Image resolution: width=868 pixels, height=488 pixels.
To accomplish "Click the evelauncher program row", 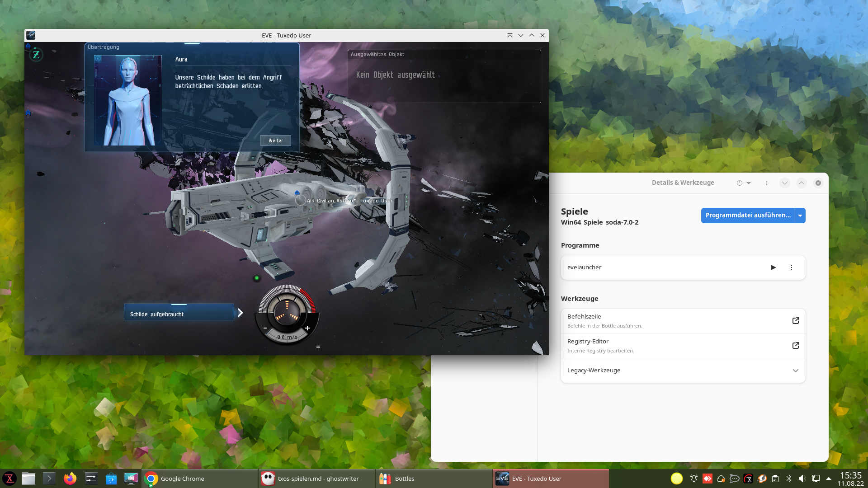I will (683, 267).
